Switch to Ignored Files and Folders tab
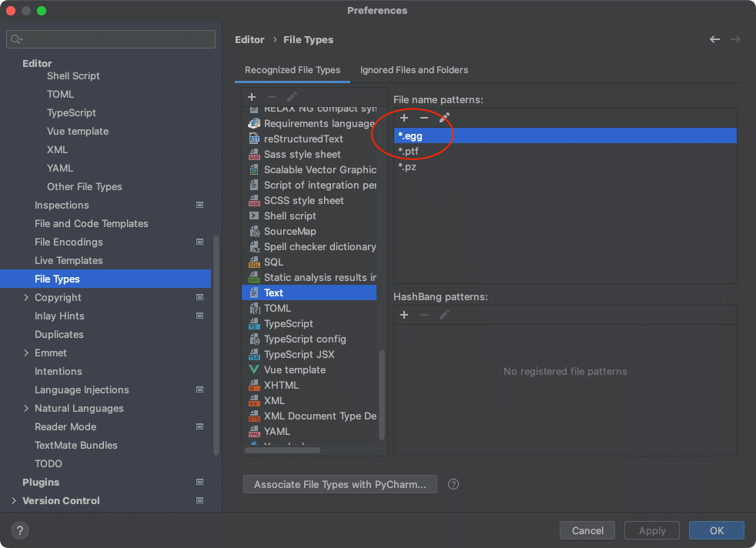This screenshot has width=756, height=548. click(414, 70)
